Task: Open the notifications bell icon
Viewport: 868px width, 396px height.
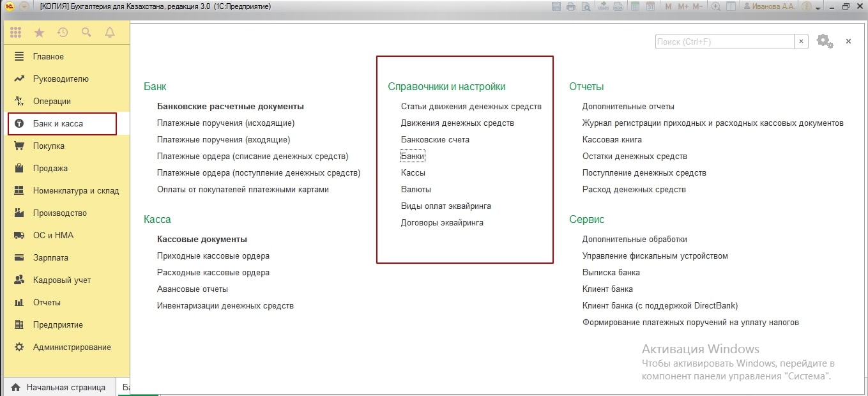Action: click(x=109, y=33)
